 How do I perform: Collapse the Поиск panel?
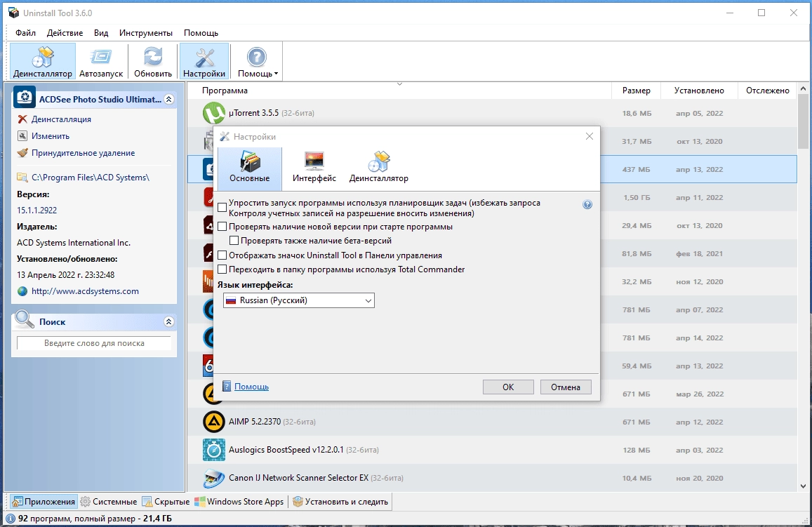click(168, 321)
